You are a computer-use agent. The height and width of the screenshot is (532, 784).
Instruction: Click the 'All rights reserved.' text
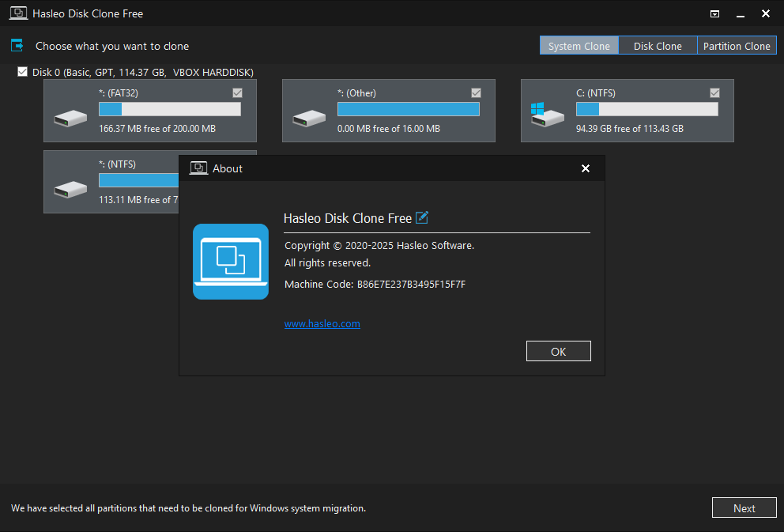(327, 263)
